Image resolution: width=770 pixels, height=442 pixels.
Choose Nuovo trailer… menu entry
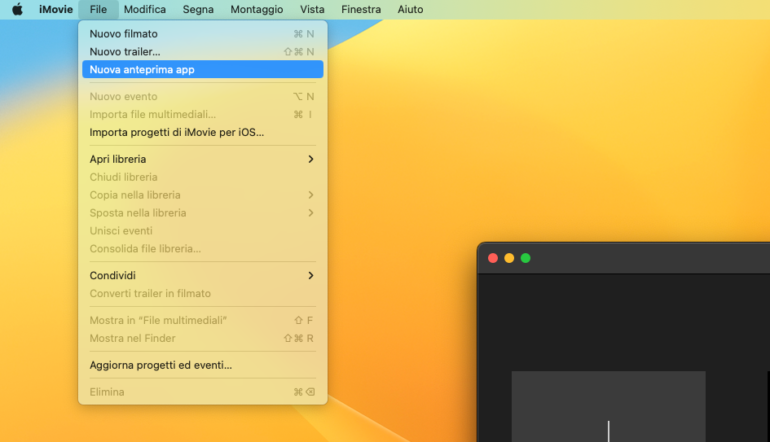[x=203, y=52]
